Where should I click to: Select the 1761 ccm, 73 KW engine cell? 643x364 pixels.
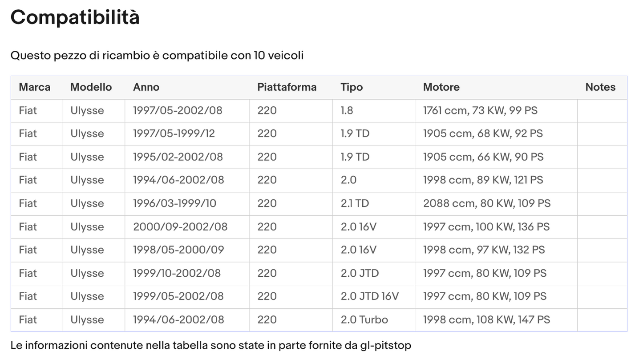[x=480, y=110]
